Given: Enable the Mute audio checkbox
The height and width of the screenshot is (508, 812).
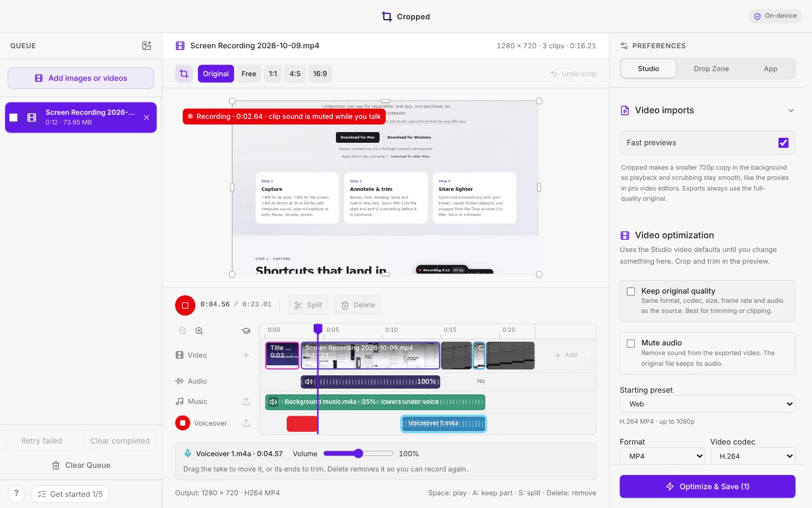Looking at the screenshot, I should click(631, 343).
